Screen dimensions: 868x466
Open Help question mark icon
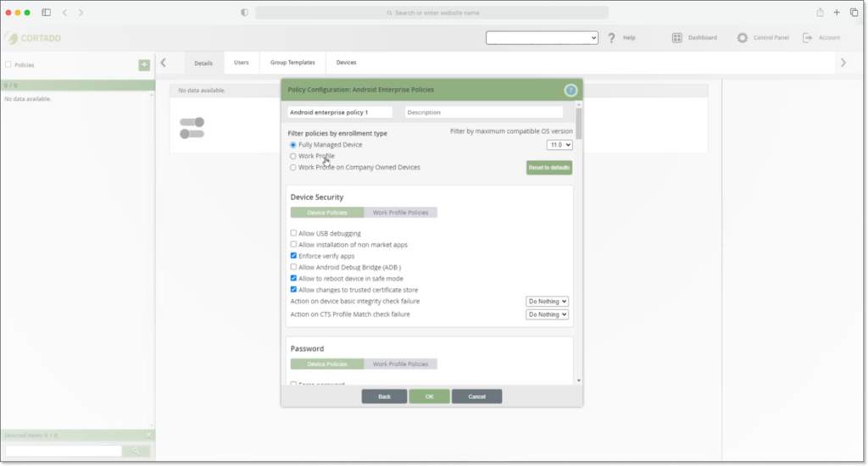(611, 37)
